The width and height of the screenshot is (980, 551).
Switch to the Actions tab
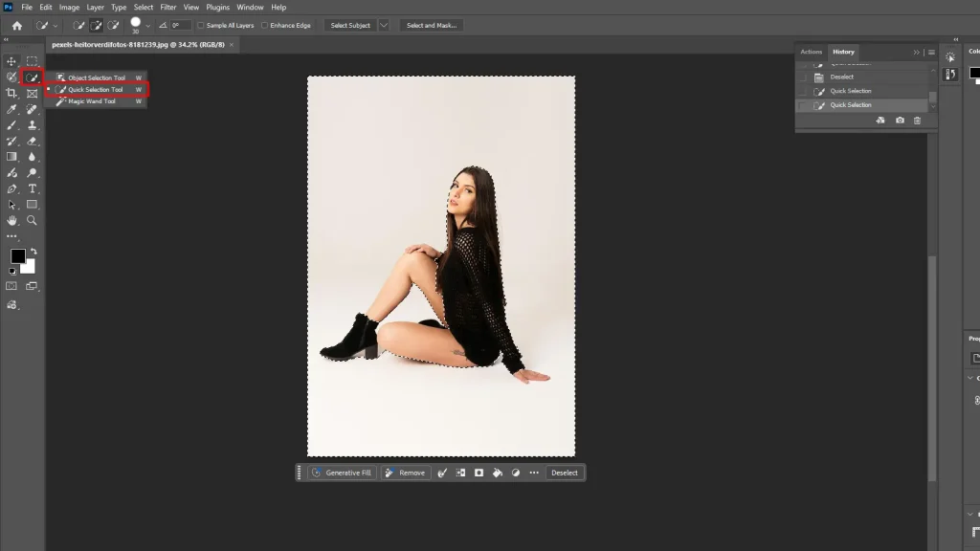point(812,52)
